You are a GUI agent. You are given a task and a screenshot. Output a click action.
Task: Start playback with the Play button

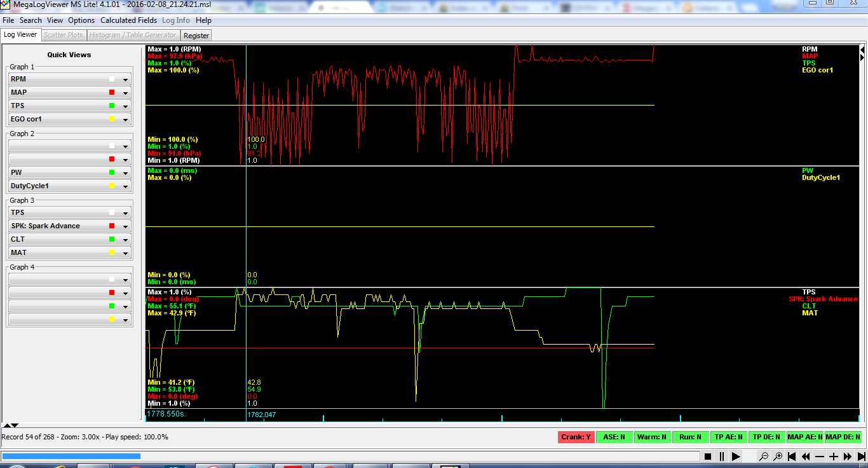coord(736,457)
